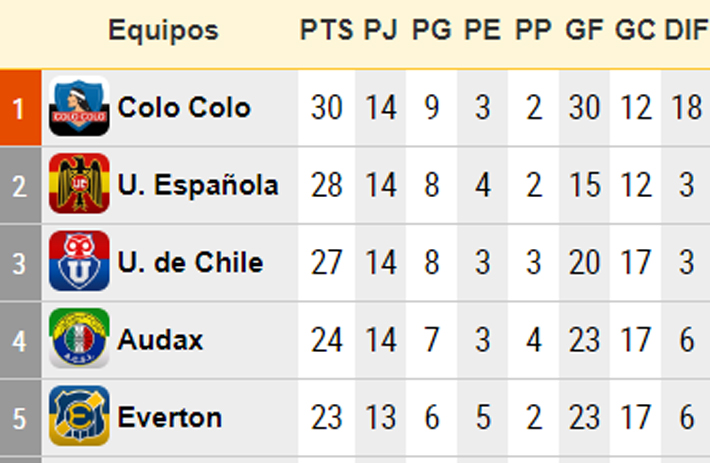Image resolution: width=710 pixels, height=463 pixels.
Task: Click the orange position 1 badge
Action: tap(20, 107)
